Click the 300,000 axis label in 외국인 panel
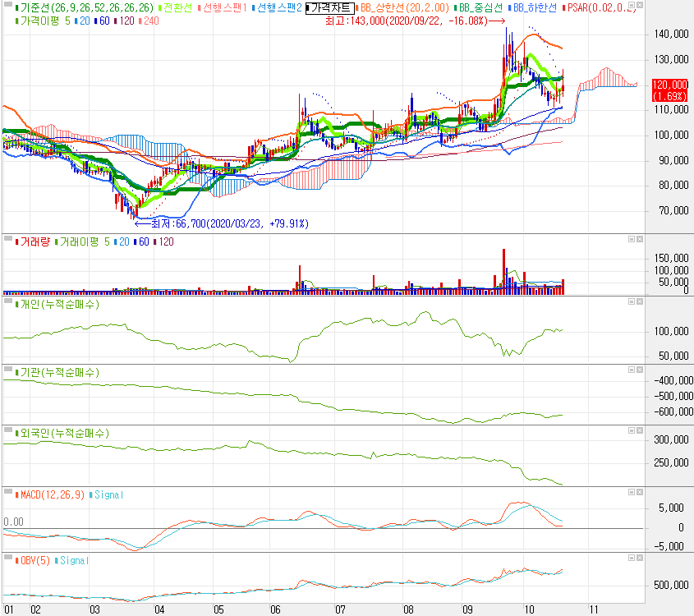This screenshot has width=694, height=616. click(x=672, y=439)
